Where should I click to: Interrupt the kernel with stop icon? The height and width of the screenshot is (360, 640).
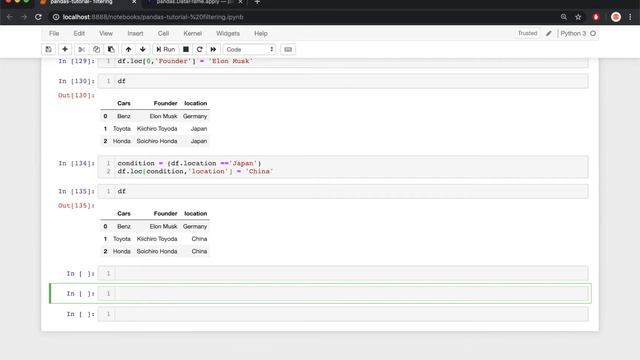click(x=186, y=49)
